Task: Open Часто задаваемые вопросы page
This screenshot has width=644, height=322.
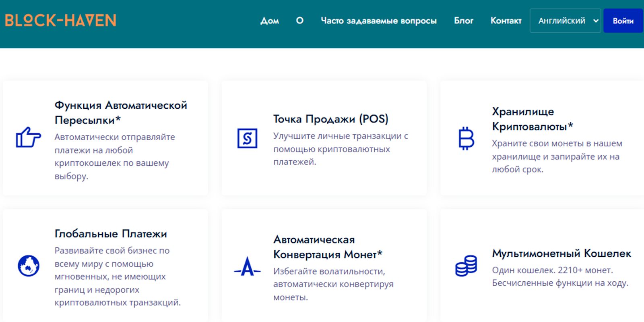Action: tap(379, 21)
